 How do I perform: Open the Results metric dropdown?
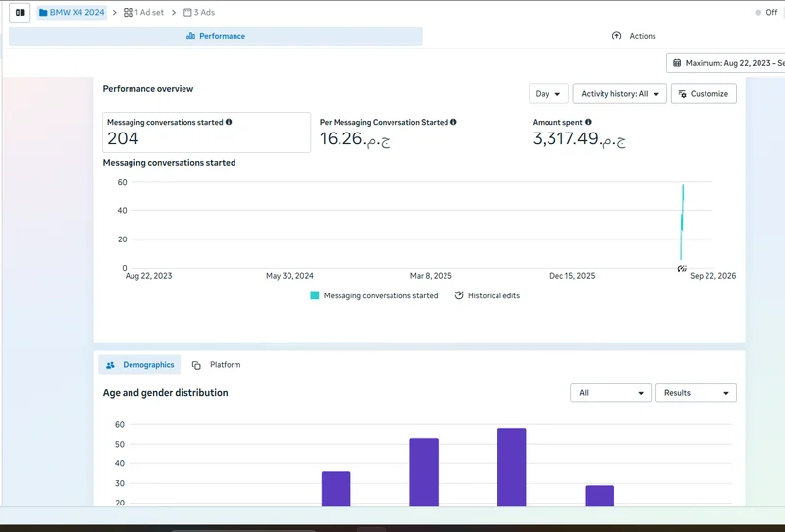click(696, 393)
